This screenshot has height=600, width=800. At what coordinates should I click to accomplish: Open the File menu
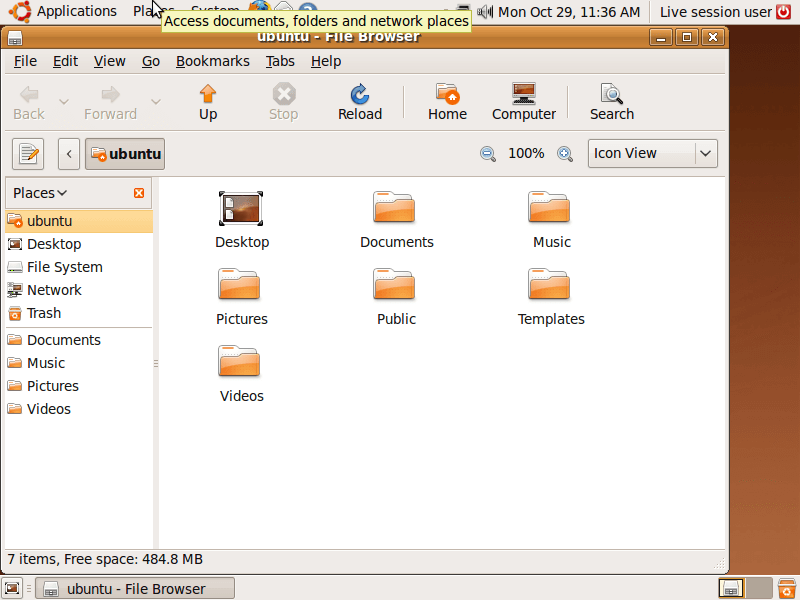(x=25, y=61)
